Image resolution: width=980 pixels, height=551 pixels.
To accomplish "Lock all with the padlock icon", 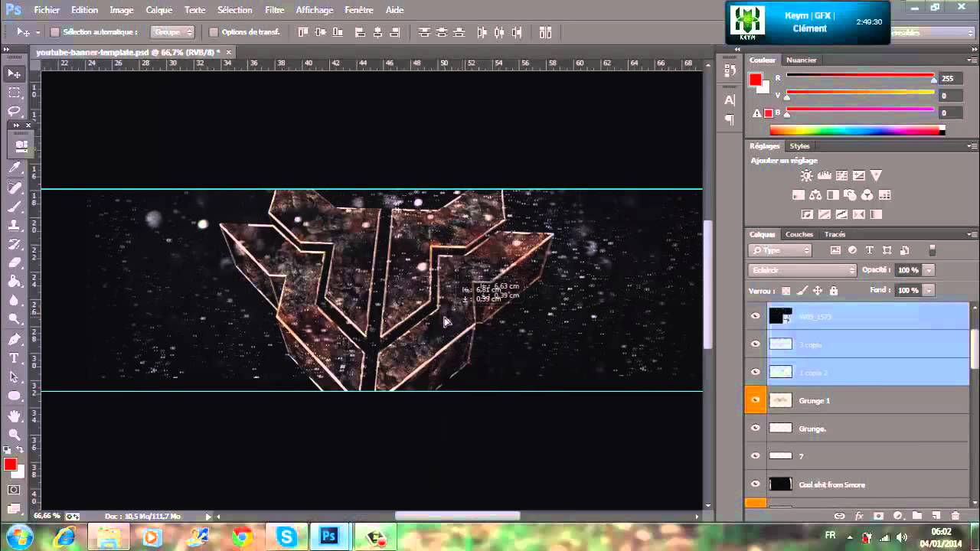I will coord(834,291).
